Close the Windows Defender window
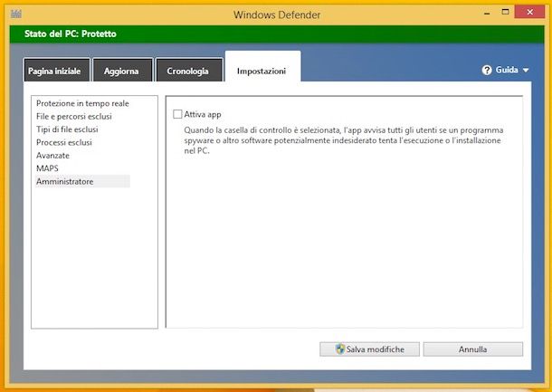This screenshot has height=392, width=552. coord(529,12)
